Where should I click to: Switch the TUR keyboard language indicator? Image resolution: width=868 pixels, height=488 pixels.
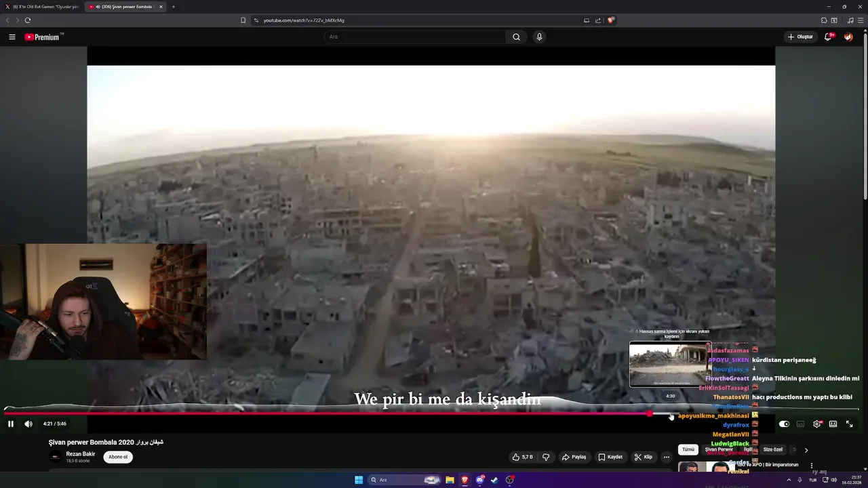coord(812,480)
